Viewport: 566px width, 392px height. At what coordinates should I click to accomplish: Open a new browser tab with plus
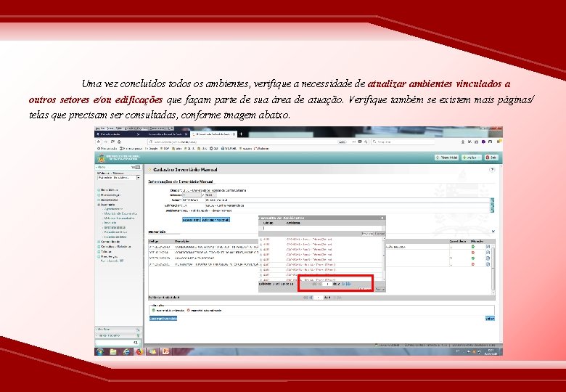(241, 134)
